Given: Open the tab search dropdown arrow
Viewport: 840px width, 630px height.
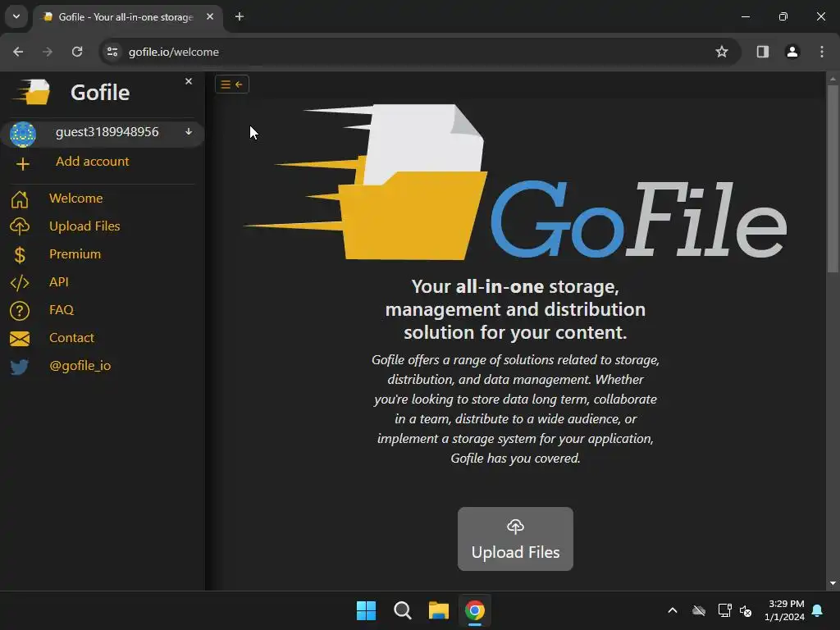Looking at the screenshot, I should [x=16, y=16].
